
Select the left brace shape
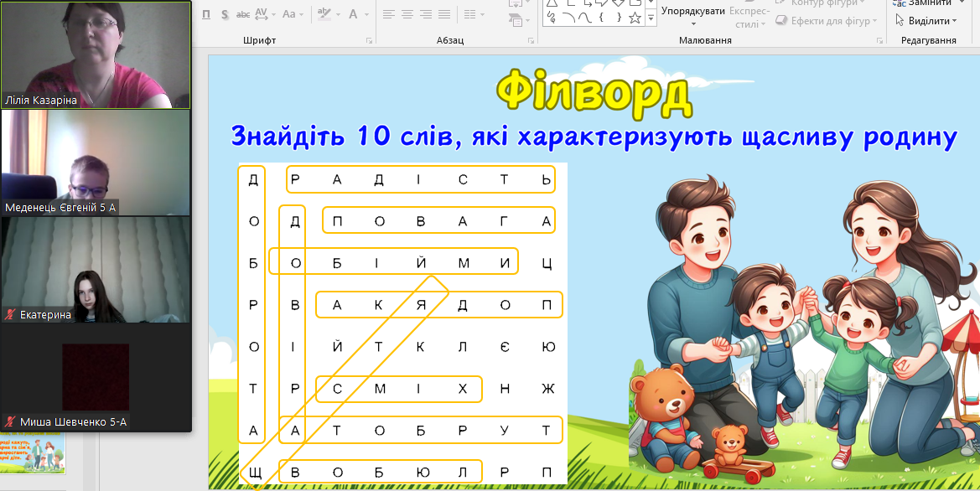point(601,18)
